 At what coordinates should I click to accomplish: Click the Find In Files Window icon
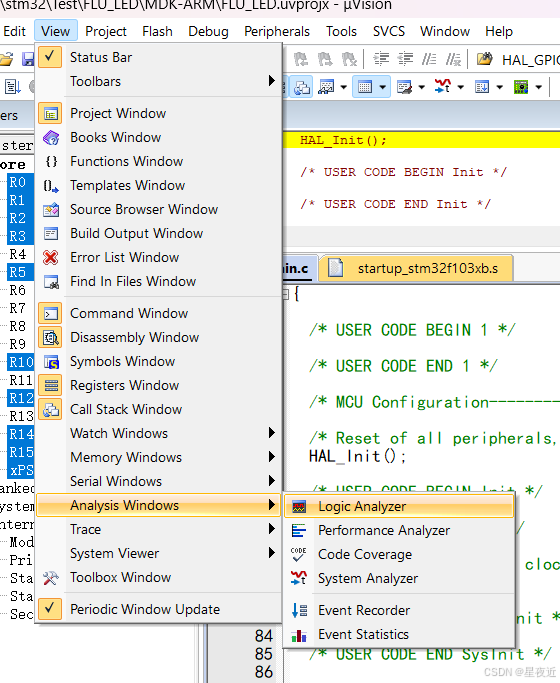coord(51,282)
